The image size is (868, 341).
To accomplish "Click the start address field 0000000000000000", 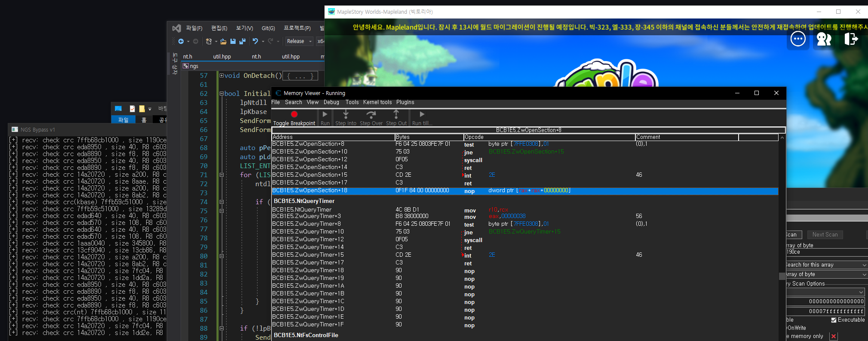I will point(825,301).
